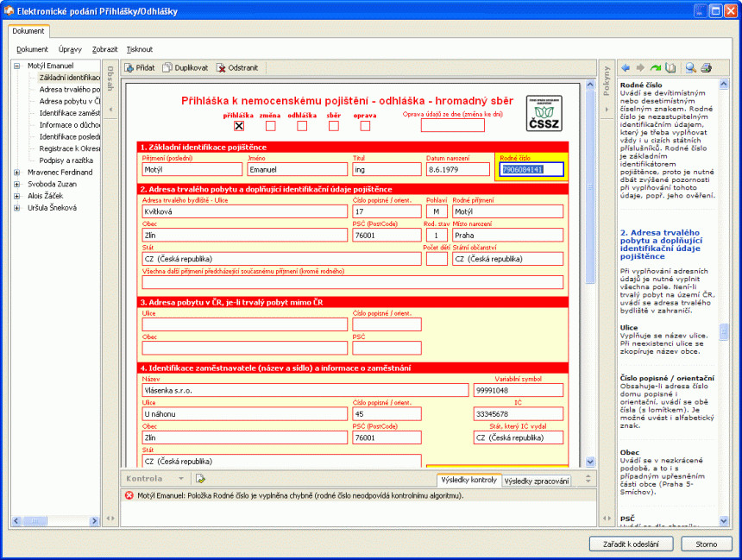Viewport: 742px width, 560px height.
Task: Collapse the Obsah panel with its arrow
Action: [x=110, y=110]
